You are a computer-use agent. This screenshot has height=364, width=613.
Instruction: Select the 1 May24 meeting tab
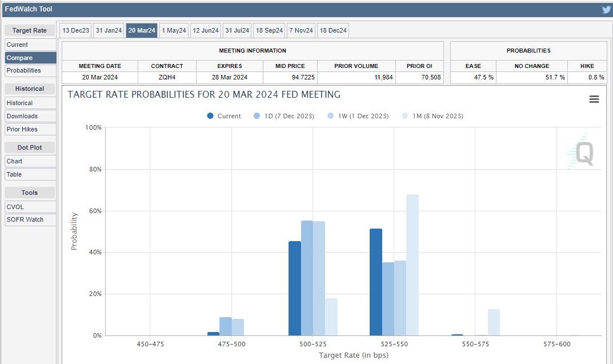pyautogui.click(x=174, y=30)
